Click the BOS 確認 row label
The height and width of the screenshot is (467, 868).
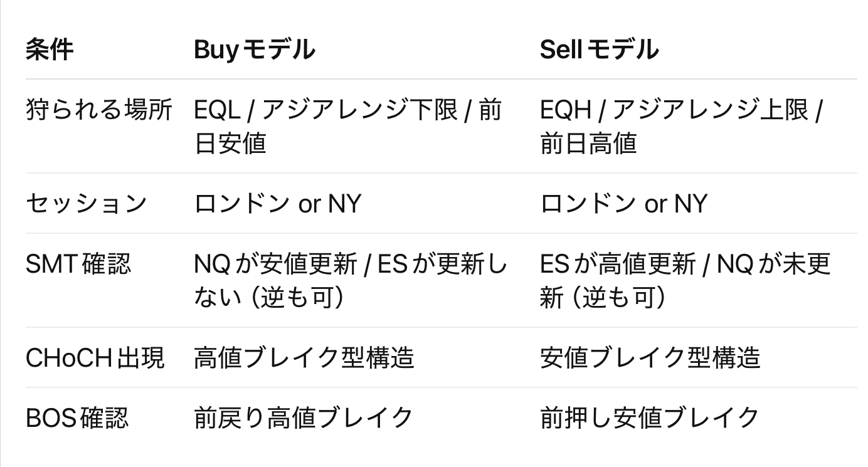pos(77,418)
